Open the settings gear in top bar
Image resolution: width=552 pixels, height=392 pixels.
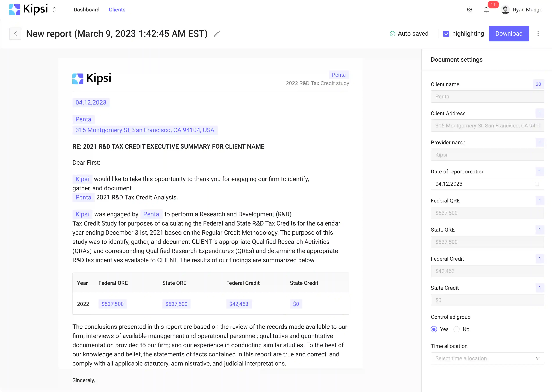point(469,9)
